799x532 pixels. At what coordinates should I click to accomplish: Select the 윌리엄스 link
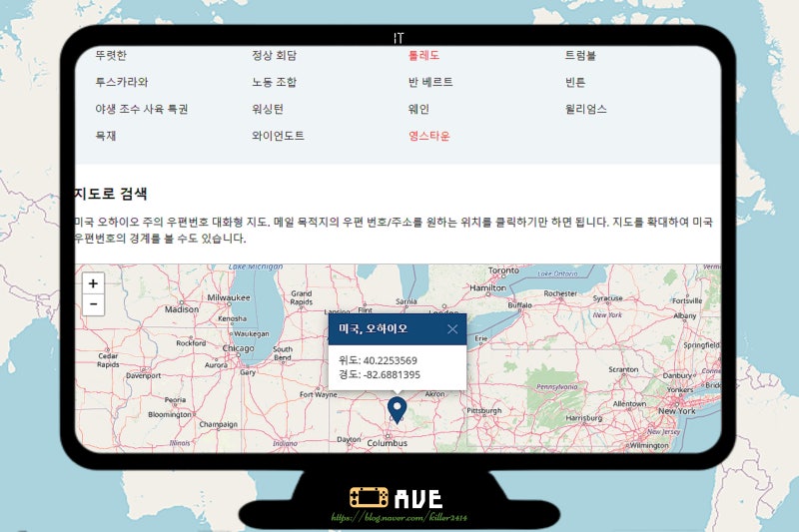point(586,109)
